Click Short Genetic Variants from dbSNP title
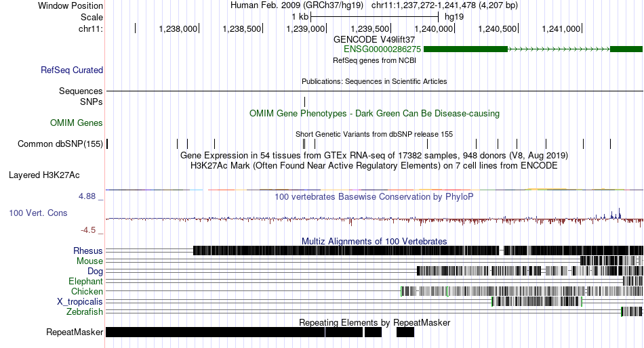This screenshot has width=644, height=348. [x=374, y=134]
